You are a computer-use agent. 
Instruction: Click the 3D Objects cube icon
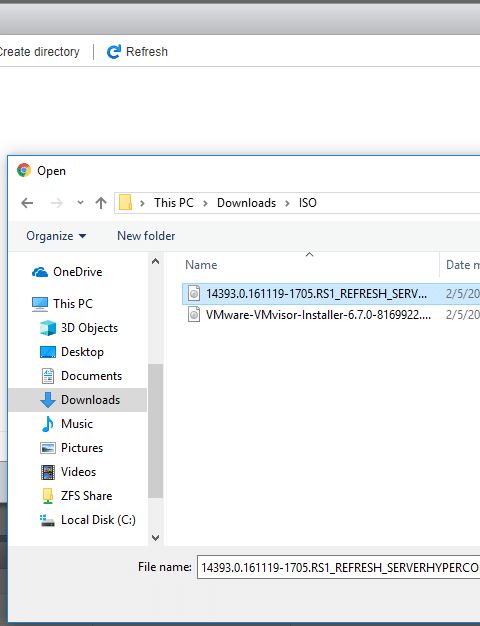(x=48, y=328)
